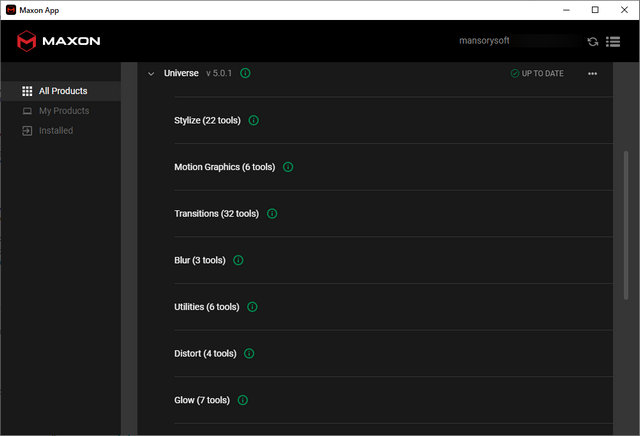Click the vertical scrollbar thumb

(626, 225)
